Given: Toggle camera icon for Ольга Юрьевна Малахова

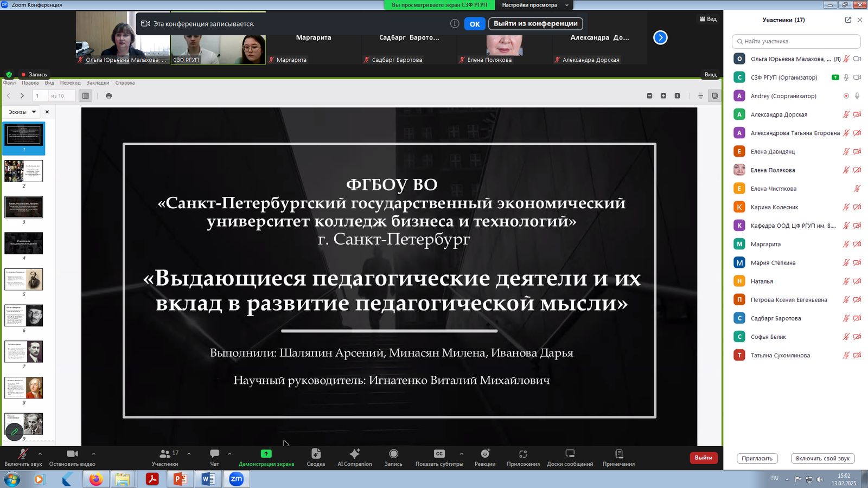Looking at the screenshot, I should [x=857, y=59].
